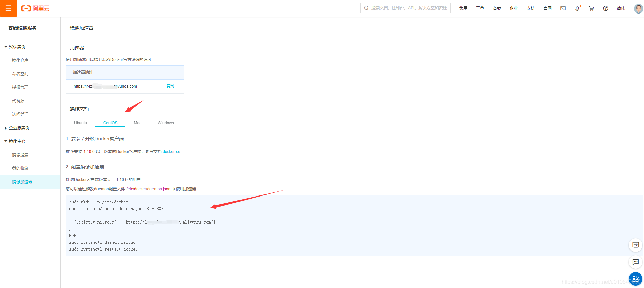644x288 pixels.
Task: Open the 工单 menu
Action: pyautogui.click(x=480, y=8)
